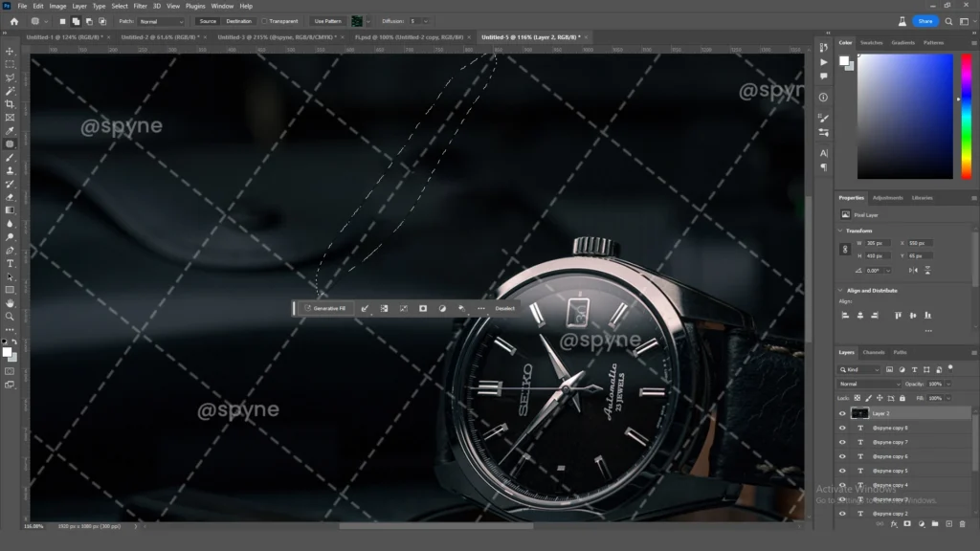
Task: Select the Move tool
Action: coord(10,52)
